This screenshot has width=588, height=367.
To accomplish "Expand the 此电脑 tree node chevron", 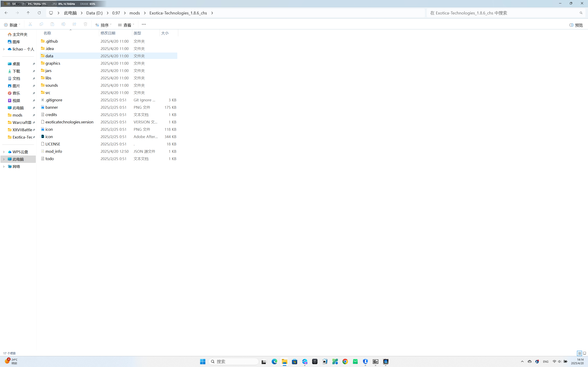I will pos(4,159).
